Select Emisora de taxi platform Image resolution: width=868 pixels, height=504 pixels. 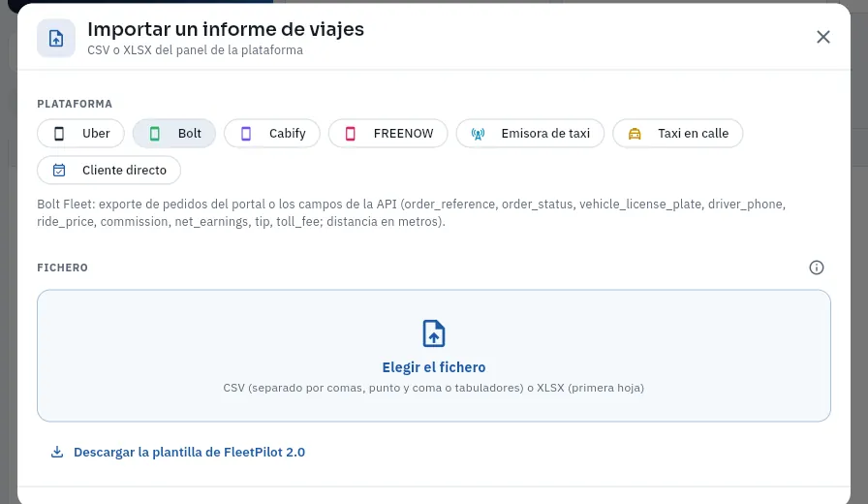(x=530, y=134)
